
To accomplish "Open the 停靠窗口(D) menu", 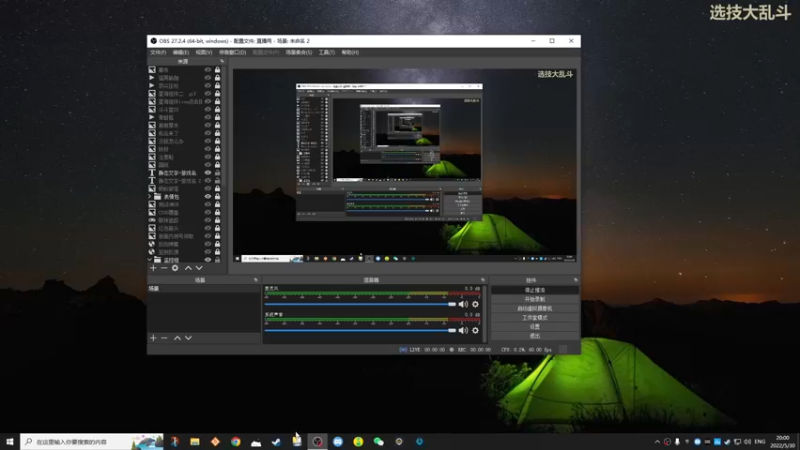I will pyautogui.click(x=232, y=53).
